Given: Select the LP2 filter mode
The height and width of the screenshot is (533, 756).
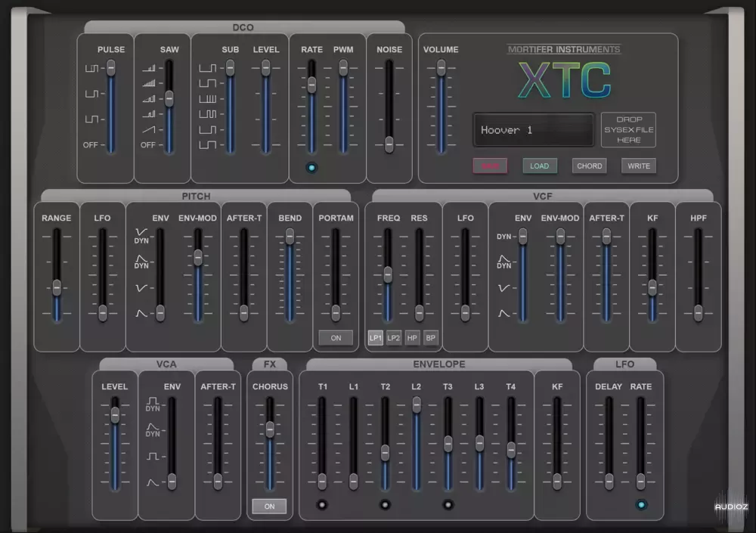Looking at the screenshot, I should point(394,338).
